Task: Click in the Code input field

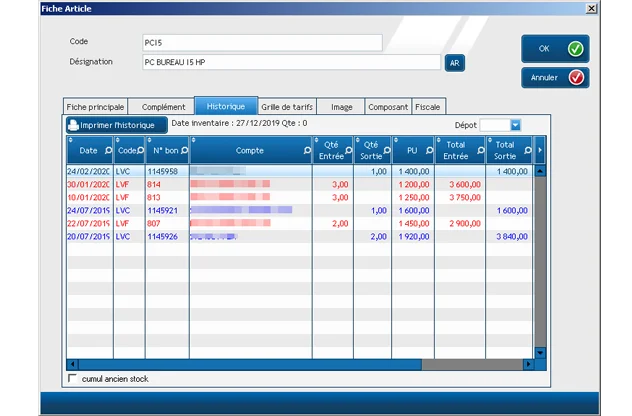Action: pos(262,42)
